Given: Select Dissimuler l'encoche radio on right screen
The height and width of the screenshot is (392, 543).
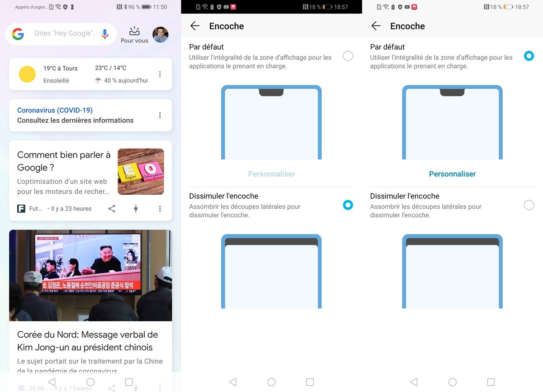Looking at the screenshot, I should coord(529,205).
